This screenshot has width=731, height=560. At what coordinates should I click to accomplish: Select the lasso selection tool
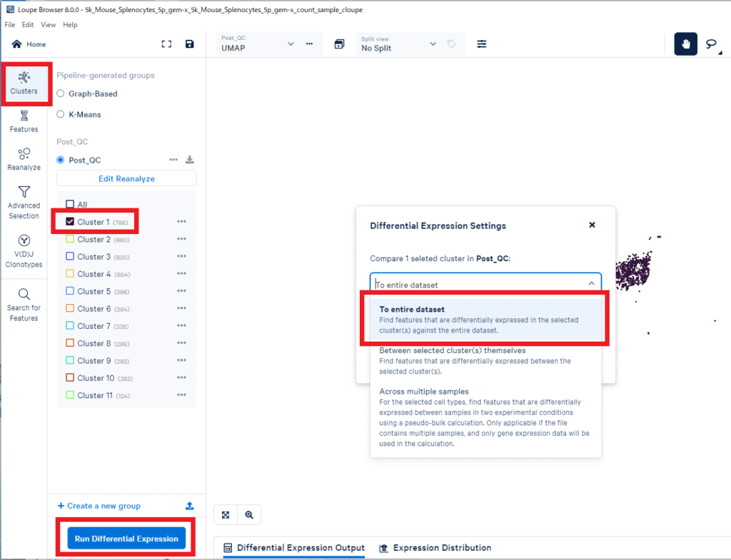(711, 44)
